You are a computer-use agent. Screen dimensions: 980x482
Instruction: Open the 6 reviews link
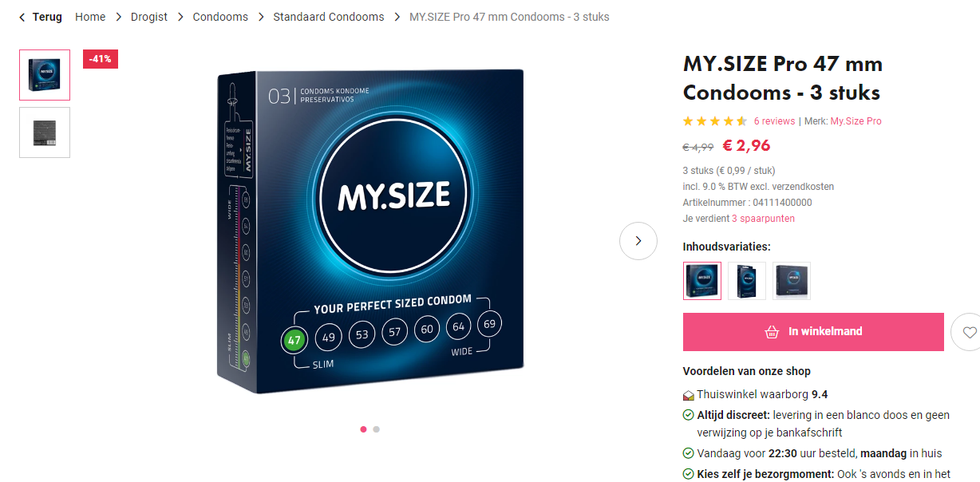pos(774,121)
